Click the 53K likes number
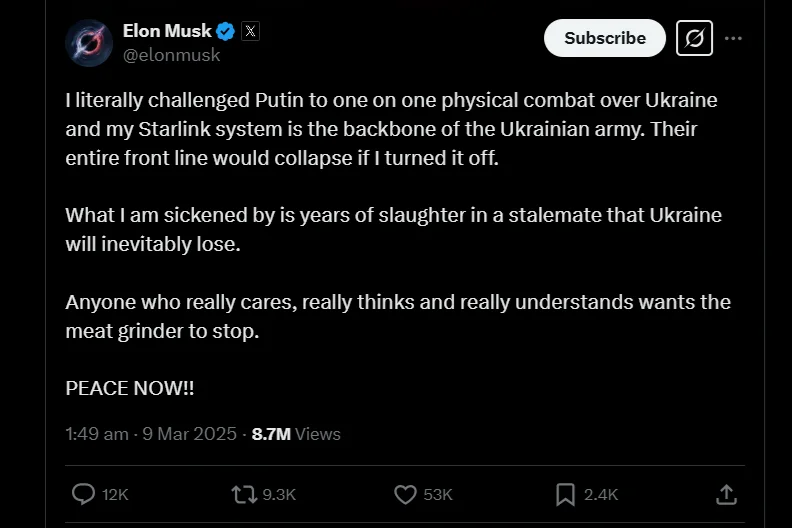Viewport: 792px width, 528px height. [438, 494]
